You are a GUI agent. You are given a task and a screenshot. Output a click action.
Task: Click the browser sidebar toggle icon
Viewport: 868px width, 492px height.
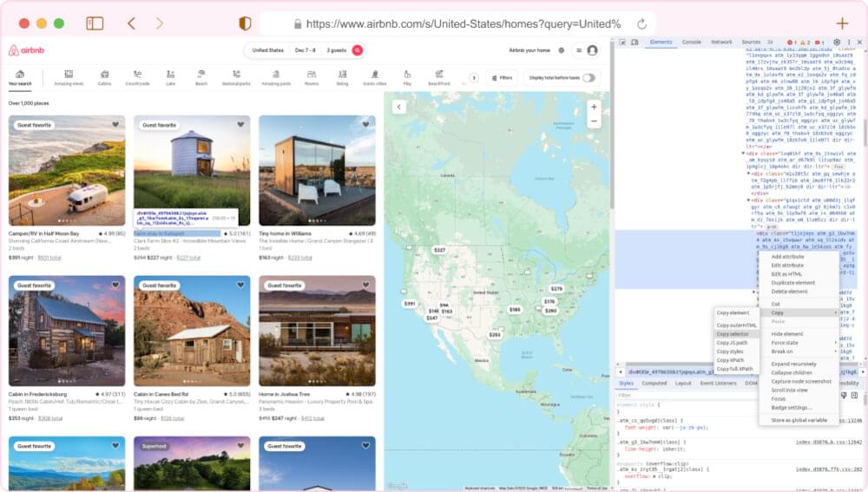[95, 23]
